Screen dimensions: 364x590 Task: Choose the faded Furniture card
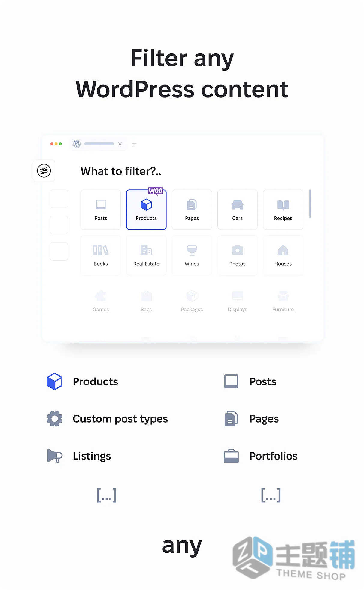(283, 301)
